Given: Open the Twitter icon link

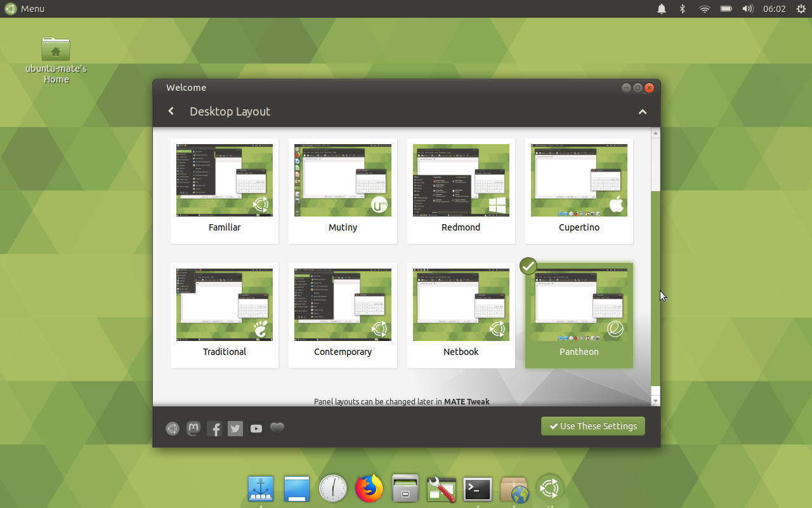Looking at the screenshot, I should pyautogui.click(x=235, y=429).
